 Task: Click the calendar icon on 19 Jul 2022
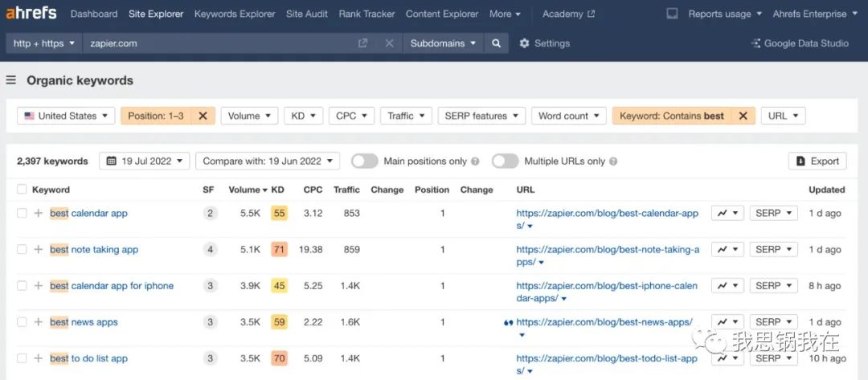coord(111,161)
